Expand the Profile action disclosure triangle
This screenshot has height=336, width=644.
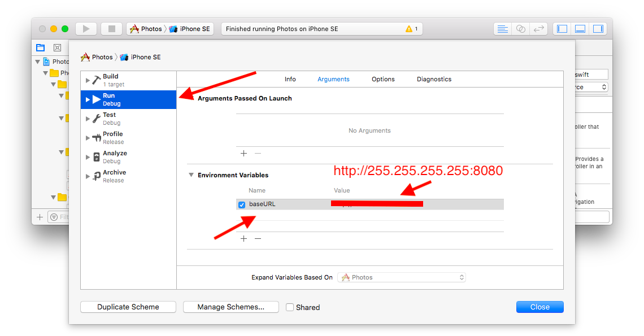click(x=88, y=138)
